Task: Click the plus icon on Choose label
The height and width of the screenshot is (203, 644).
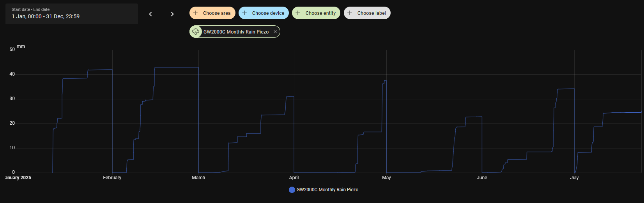Action: click(x=350, y=13)
